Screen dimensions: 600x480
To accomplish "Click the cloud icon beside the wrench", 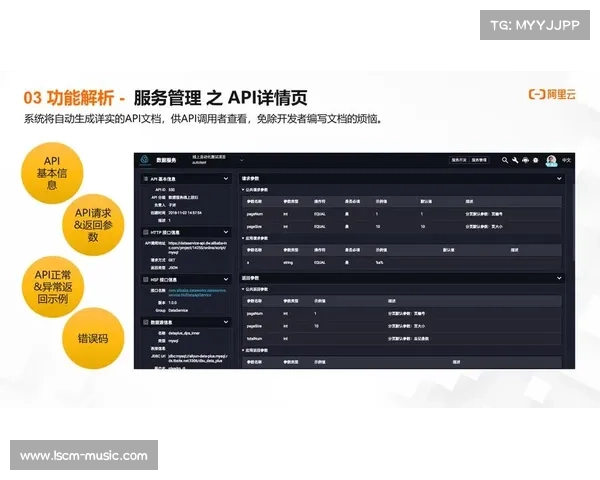I will (525, 160).
